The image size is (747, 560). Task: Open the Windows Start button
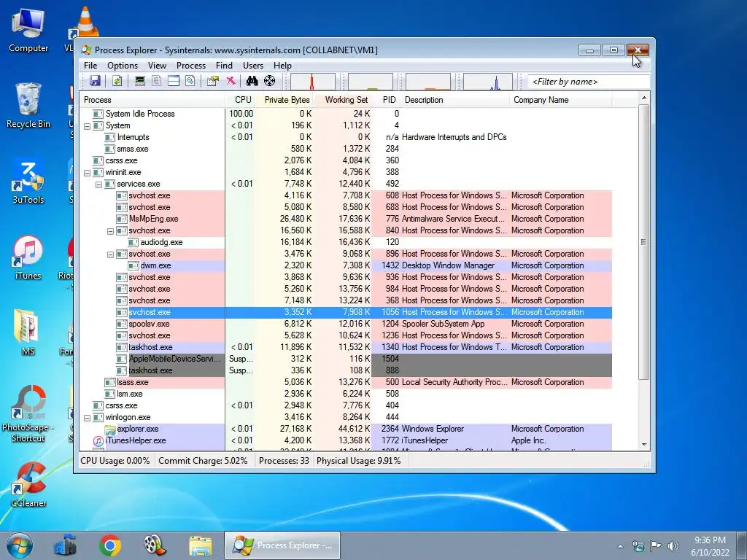point(20,545)
